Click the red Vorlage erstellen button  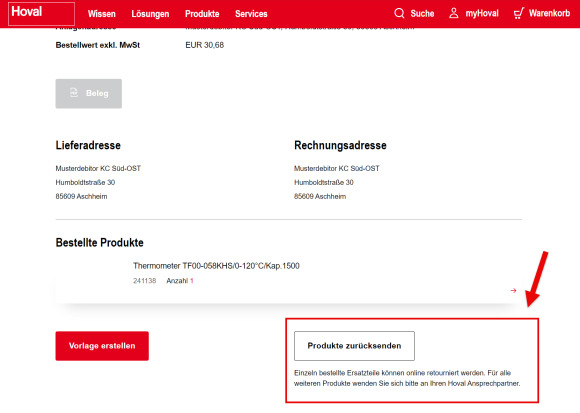[102, 346]
